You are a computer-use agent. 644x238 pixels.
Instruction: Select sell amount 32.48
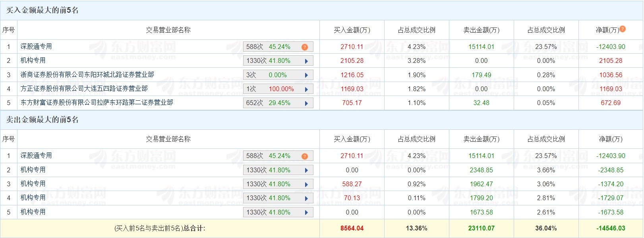482,103
